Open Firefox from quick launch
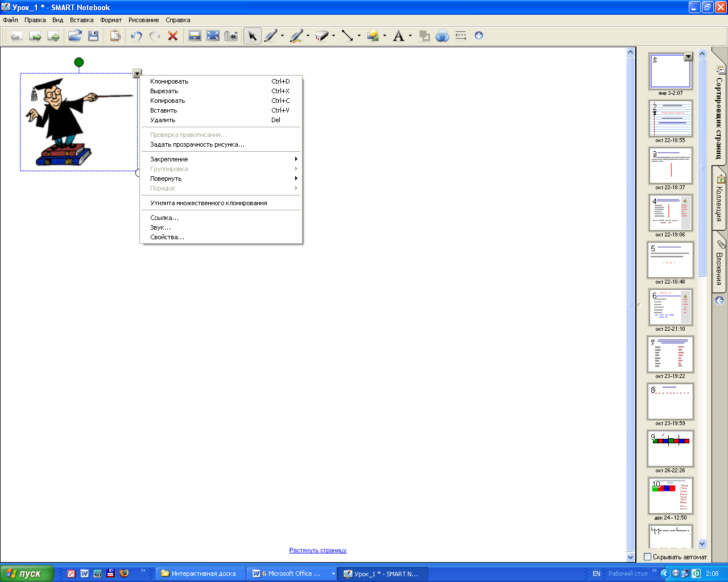This screenshot has width=728, height=582. (x=124, y=573)
